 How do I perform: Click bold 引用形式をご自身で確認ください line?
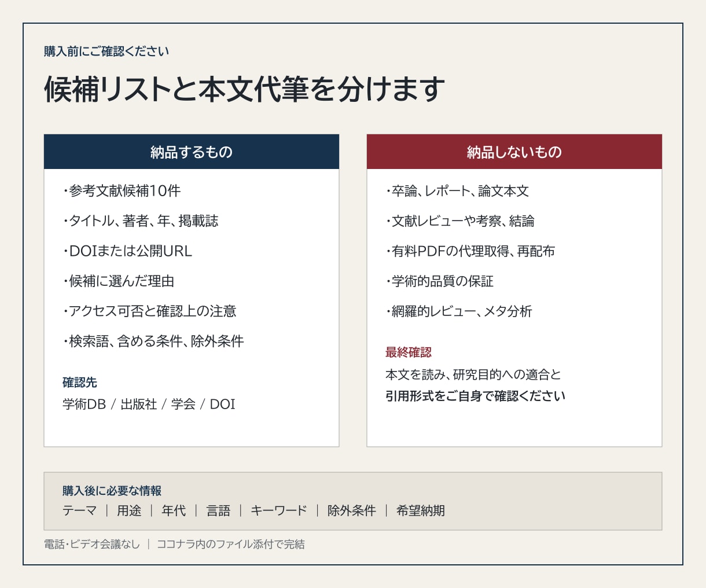click(x=476, y=396)
